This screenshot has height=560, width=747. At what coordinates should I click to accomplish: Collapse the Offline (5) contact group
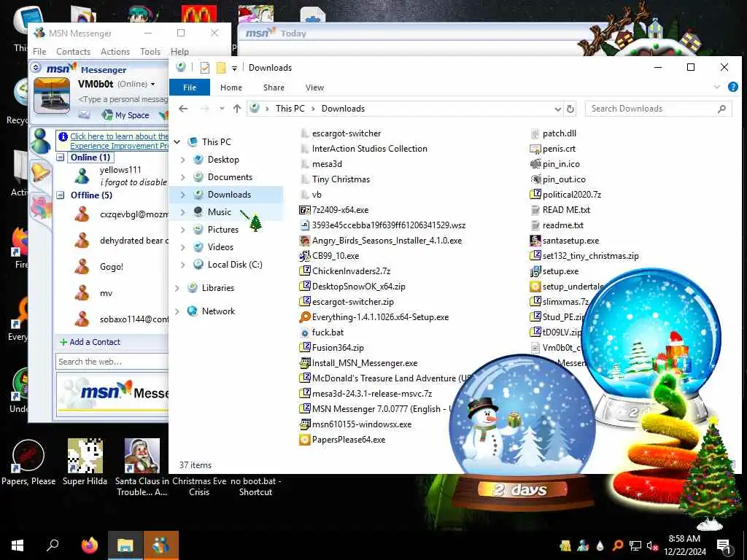point(61,195)
